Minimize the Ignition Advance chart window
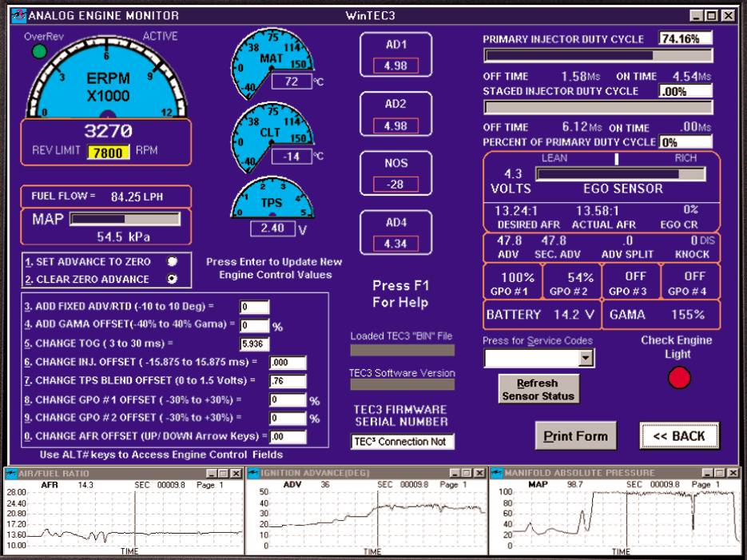The height and width of the screenshot is (560, 747). click(455, 473)
